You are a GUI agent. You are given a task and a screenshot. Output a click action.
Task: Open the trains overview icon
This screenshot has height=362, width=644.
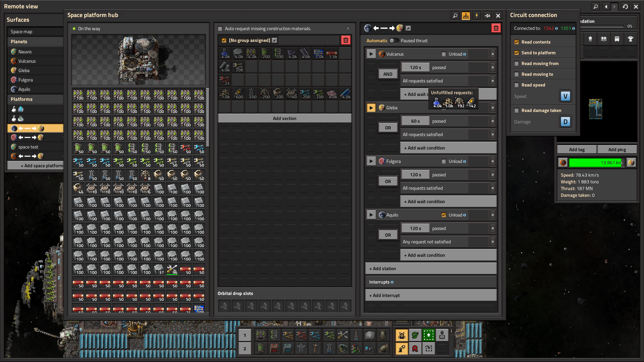tap(617, 39)
